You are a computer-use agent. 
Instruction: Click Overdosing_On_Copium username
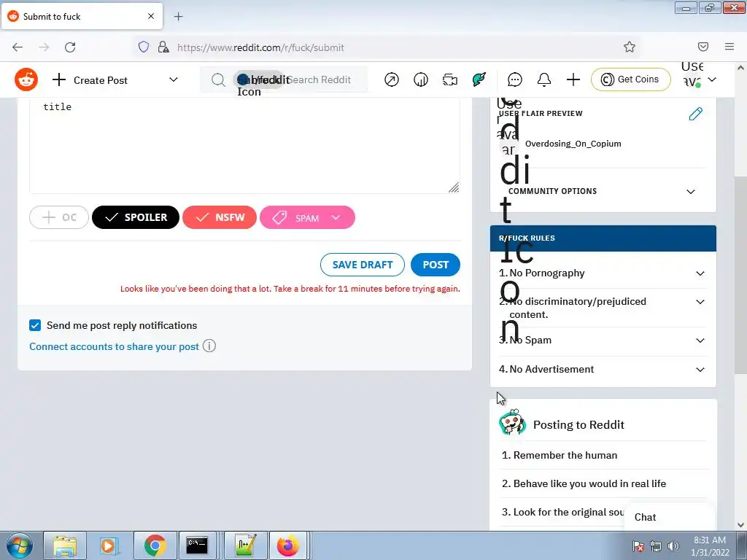pos(573,144)
